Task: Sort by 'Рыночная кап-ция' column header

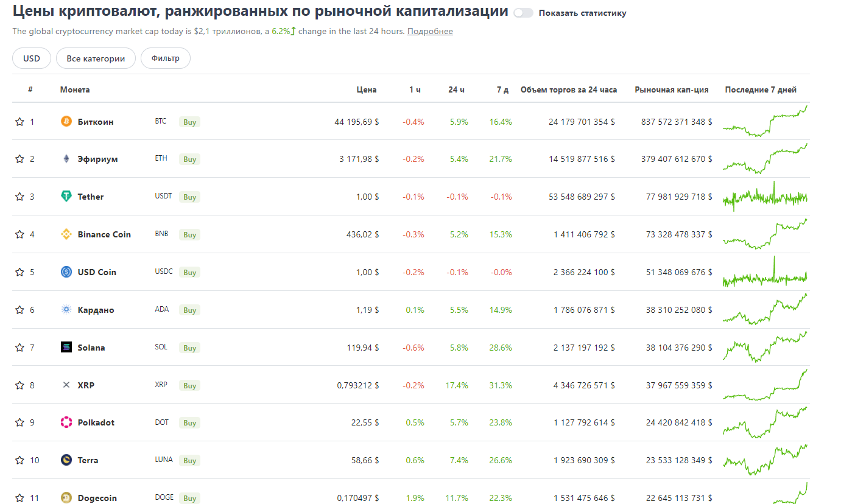Action: click(x=672, y=89)
